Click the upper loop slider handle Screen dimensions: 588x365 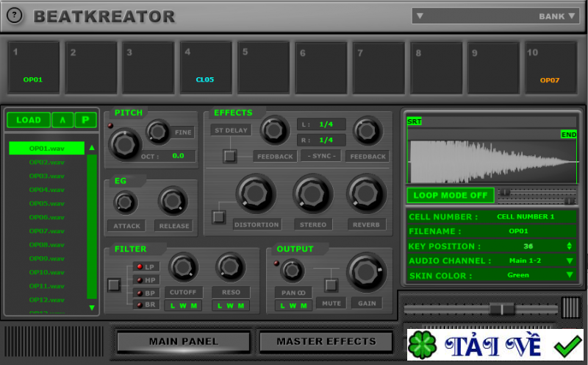(x=505, y=192)
